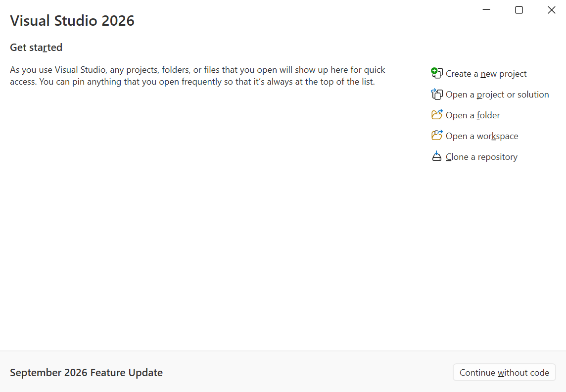This screenshot has width=566, height=392.
Task: Click the Continue without code button
Action: tap(504, 372)
